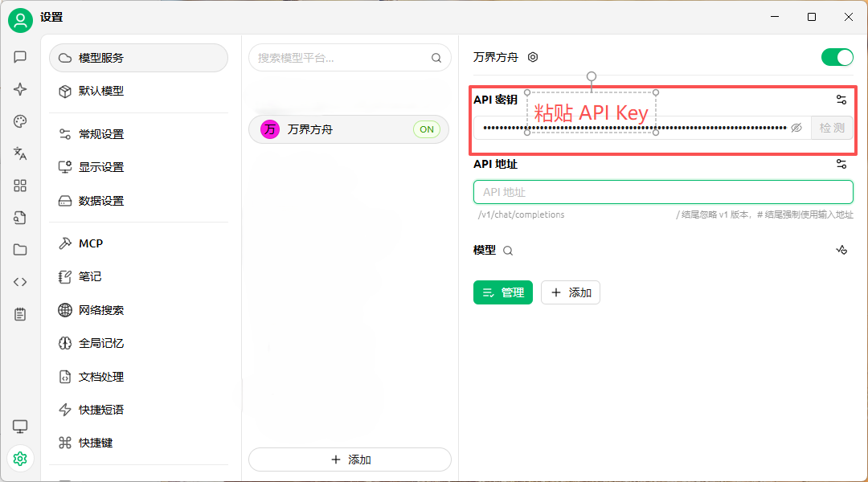Click the settings icon beside API 密钥 label

841,100
